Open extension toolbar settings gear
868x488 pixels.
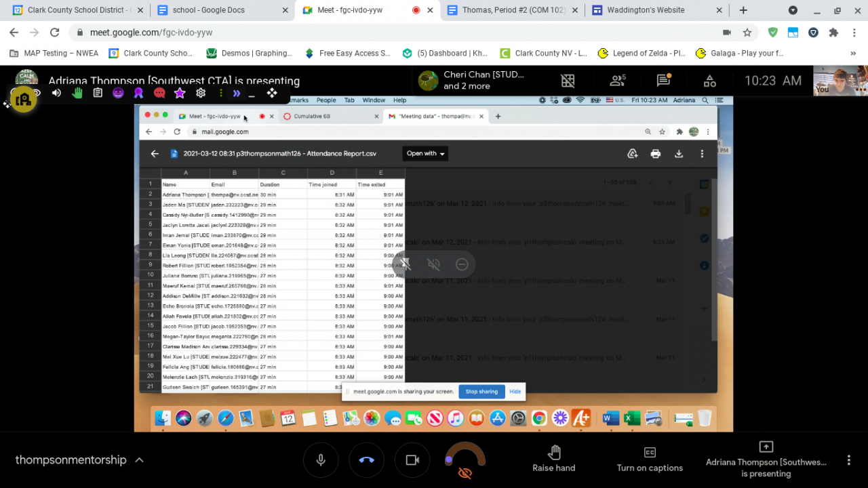pyautogui.click(x=201, y=93)
